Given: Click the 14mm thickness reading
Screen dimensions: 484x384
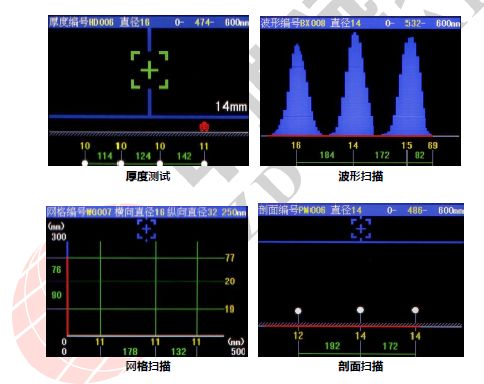Looking at the screenshot, I should (x=231, y=106).
